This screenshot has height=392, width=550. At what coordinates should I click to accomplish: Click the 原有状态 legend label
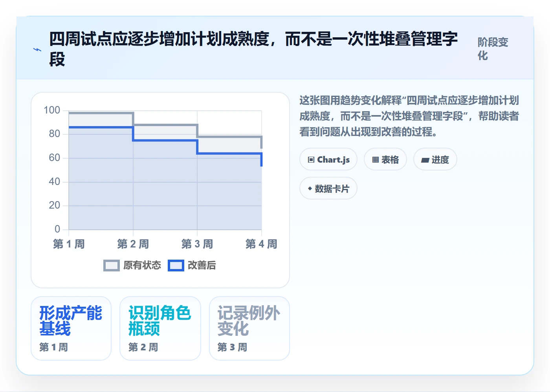pos(142,266)
